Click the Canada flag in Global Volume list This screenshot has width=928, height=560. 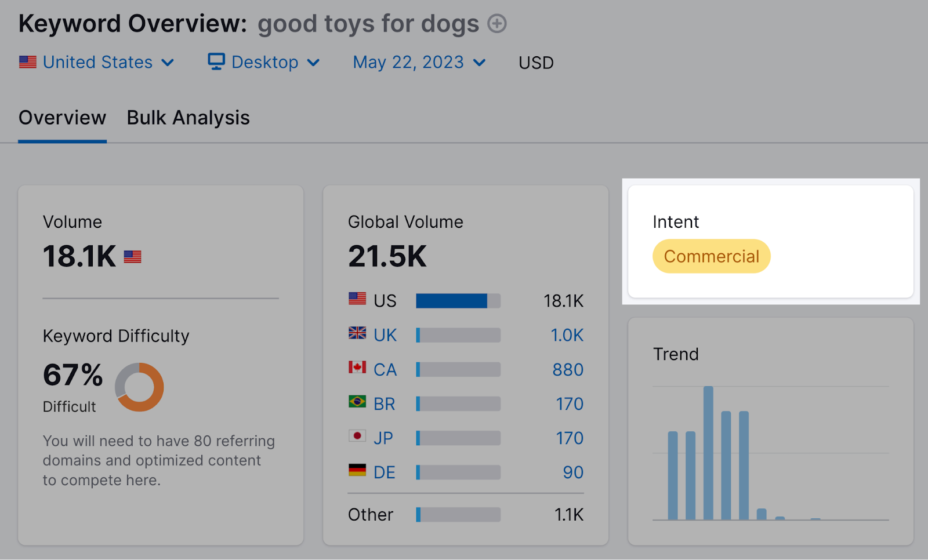coord(357,369)
